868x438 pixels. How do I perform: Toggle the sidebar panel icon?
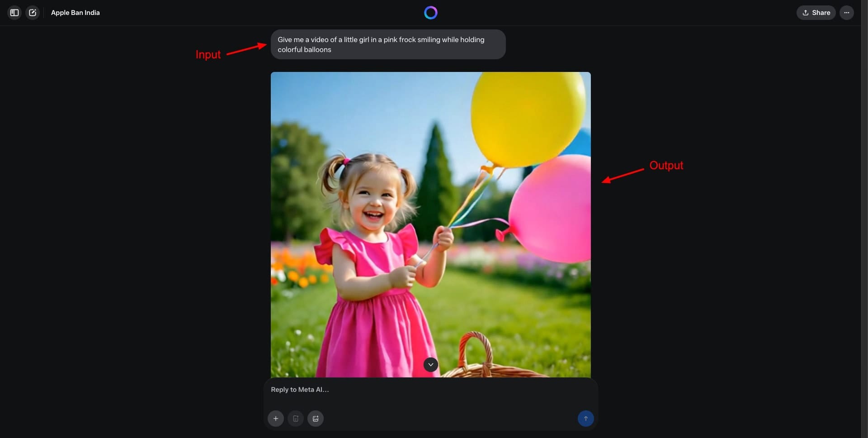14,13
